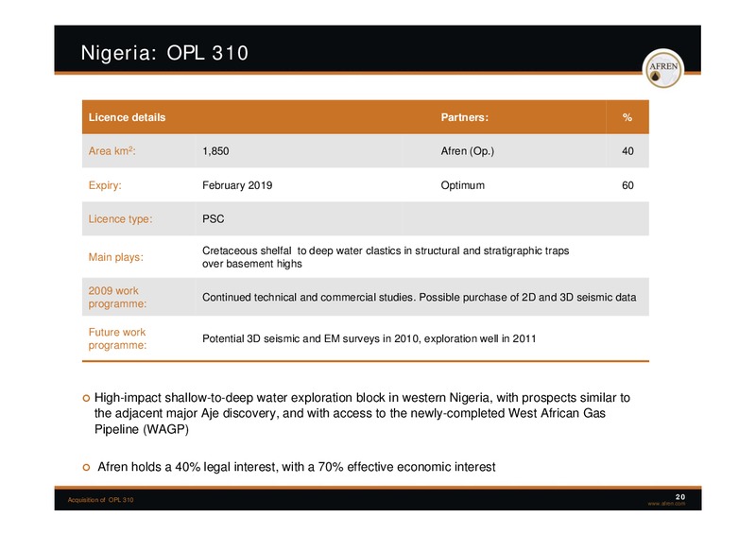Click the expiry value 'February 2019'
This screenshot has width=756, height=535.
click(x=237, y=185)
